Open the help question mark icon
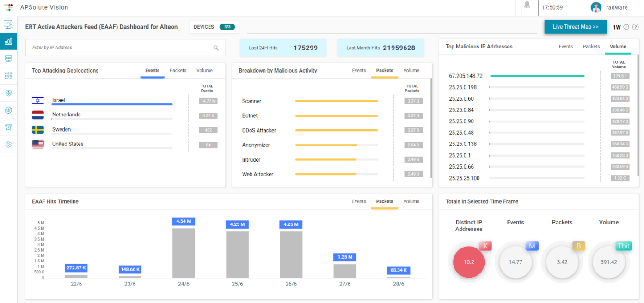This screenshot has height=303, width=644. click(636, 27)
